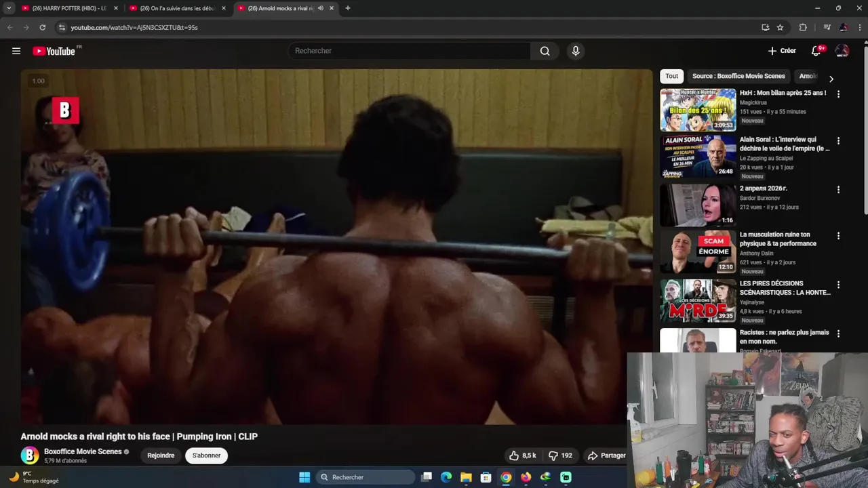This screenshot has width=868, height=488.
Task: Open options menu for HxH bilan video
Action: [x=838, y=94]
